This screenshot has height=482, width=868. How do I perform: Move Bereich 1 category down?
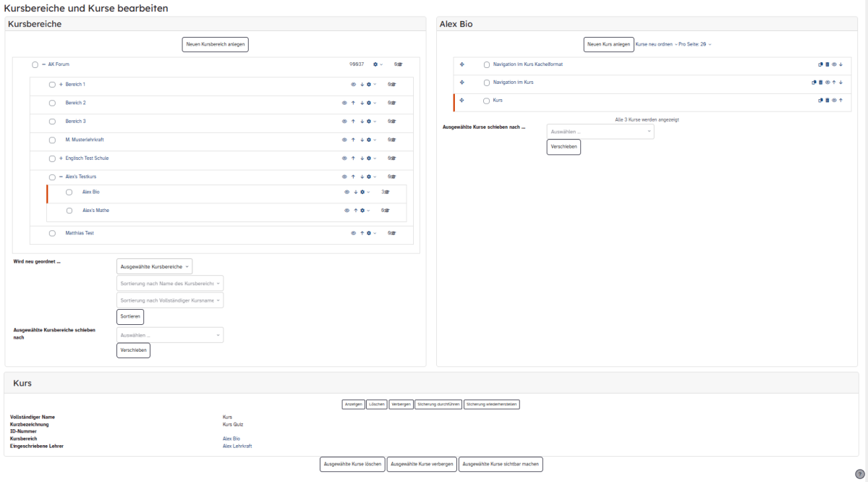[362, 85]
